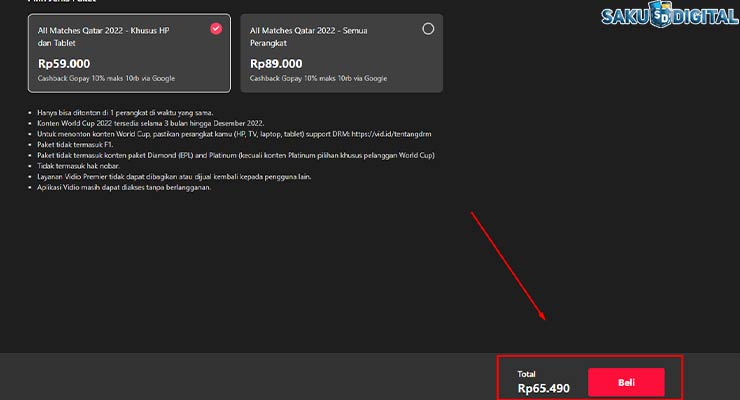Click the cashback text under Rp89.000
This screenshot has width=740, height=400.
[x=319, y=77]
